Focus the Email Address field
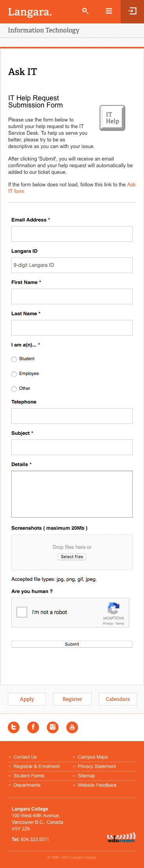144x868 pixels. pyautogui.click(x=72, y=234)
